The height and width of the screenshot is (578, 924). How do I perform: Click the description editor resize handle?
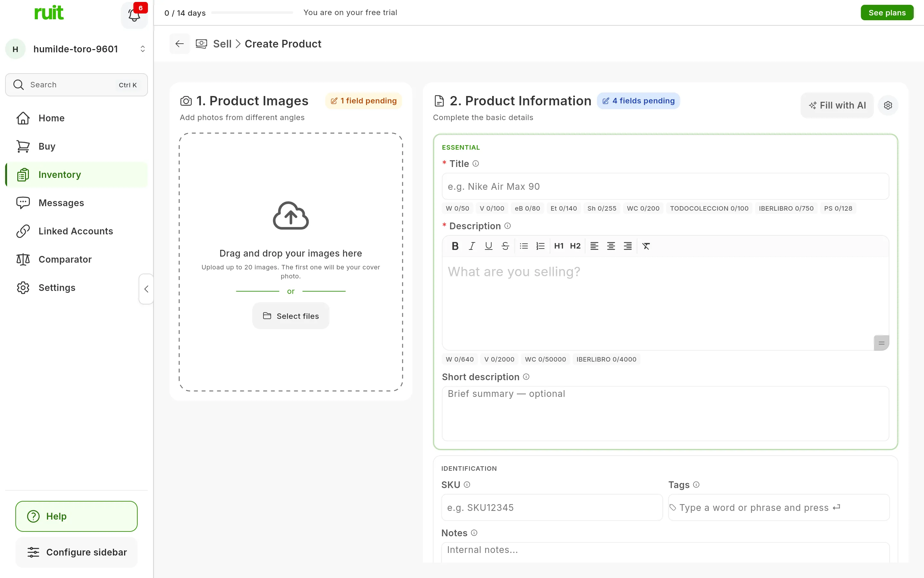[881, 343]
